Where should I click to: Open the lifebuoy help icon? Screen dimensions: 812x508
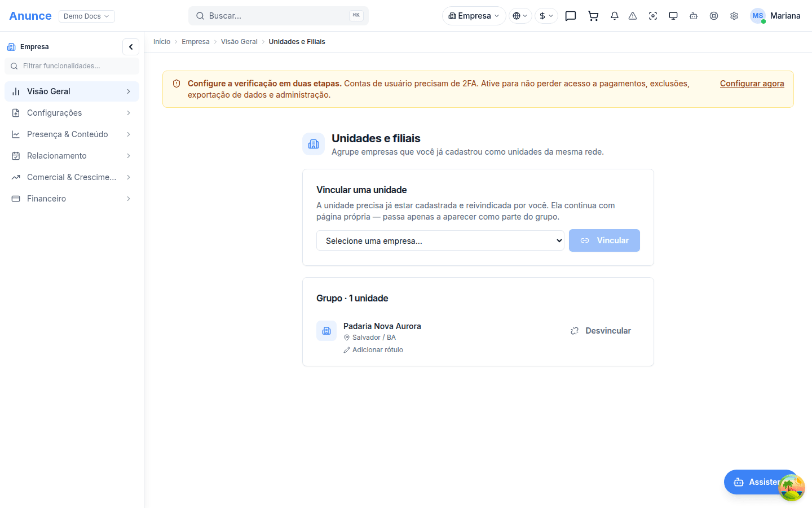point(714,16)
